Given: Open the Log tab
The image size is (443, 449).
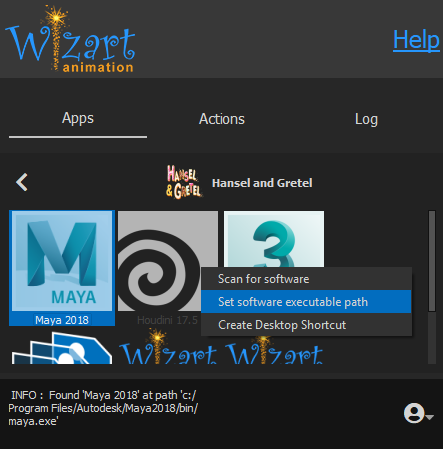Looking at the screenshot, I should point(366,119).
